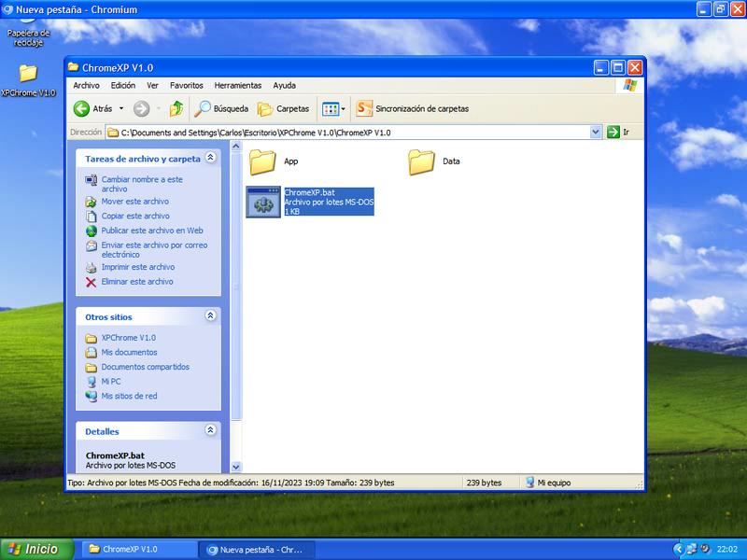The image size is (747, 560).
Task: Open the Búsqueda search tool
Action: pyautogui.click(x=221, y=108)
